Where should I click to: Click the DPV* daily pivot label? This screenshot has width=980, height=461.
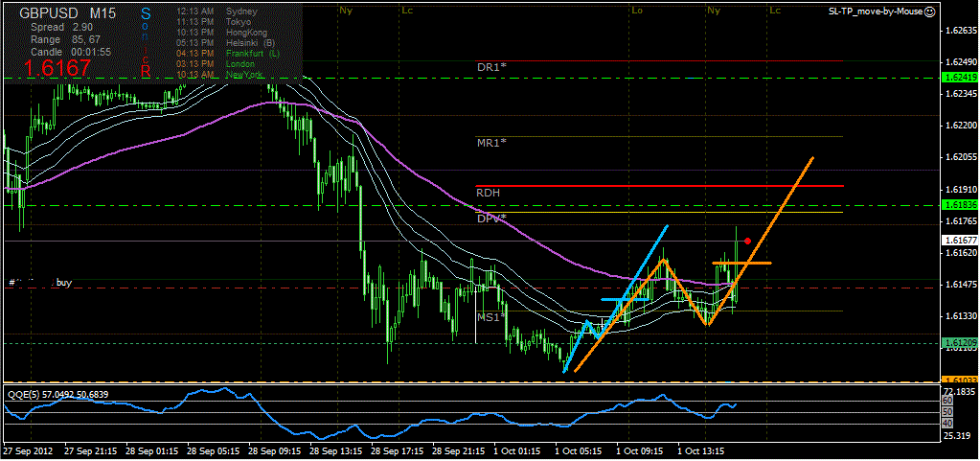491,219
